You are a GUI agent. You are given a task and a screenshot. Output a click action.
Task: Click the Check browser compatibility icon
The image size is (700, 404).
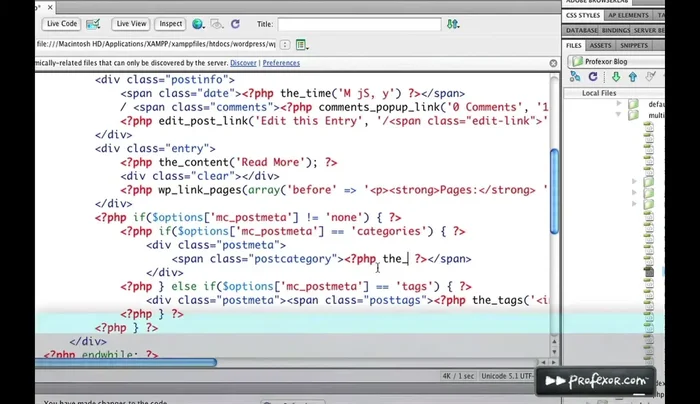tap(93, 24)
